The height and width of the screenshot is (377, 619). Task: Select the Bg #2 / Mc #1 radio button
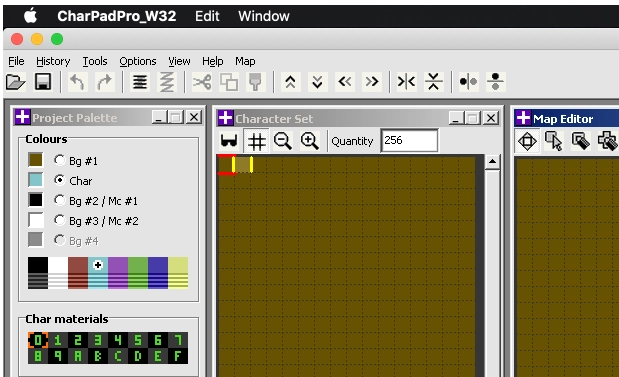pos(59,200)
